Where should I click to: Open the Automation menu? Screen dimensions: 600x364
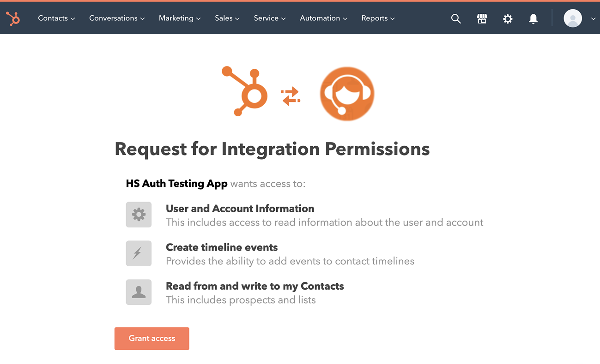(324, 18)
